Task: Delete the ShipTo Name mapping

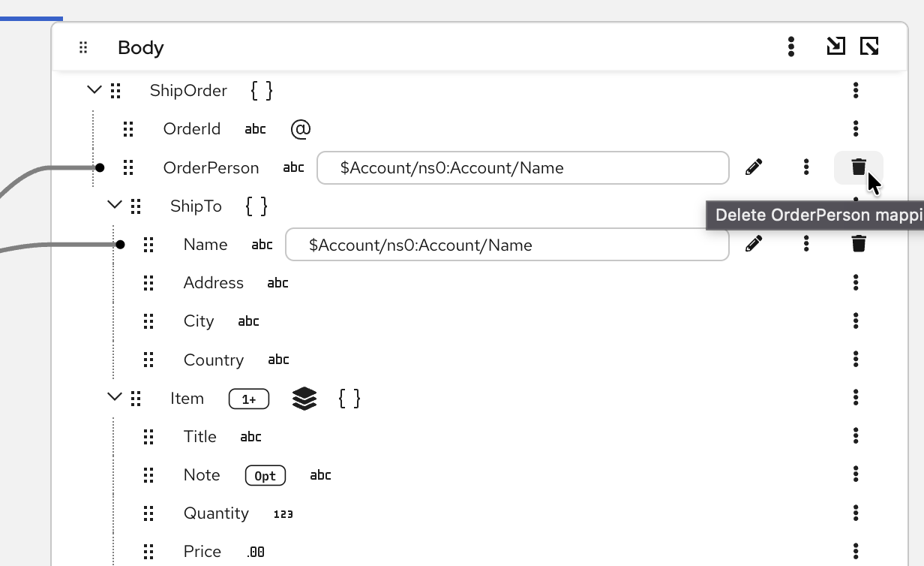Action: pos(858,243)
